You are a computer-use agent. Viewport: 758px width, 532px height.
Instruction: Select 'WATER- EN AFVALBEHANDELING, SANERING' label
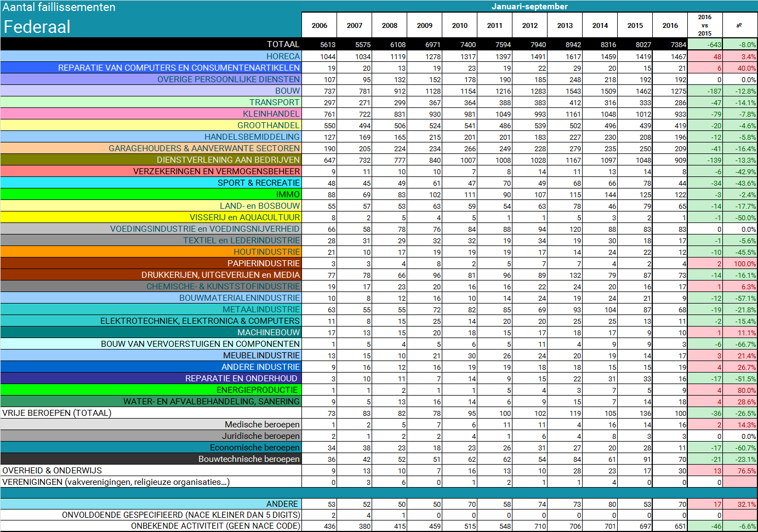coord(212,401)
